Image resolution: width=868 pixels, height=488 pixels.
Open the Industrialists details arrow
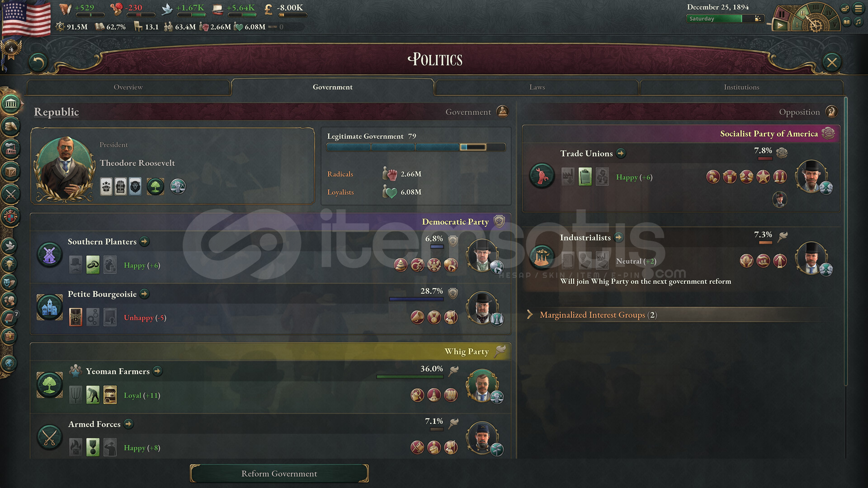tap(619, 238)
